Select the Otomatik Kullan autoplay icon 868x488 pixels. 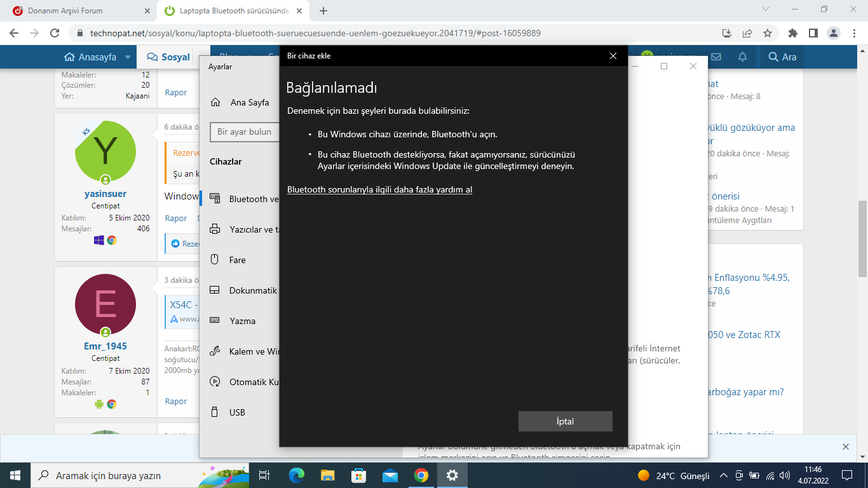[x=215, y=382]
